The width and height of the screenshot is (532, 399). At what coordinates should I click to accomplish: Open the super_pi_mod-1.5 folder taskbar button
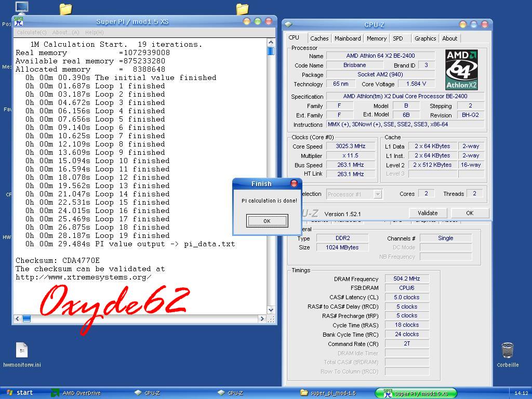(x=328, y=393)
